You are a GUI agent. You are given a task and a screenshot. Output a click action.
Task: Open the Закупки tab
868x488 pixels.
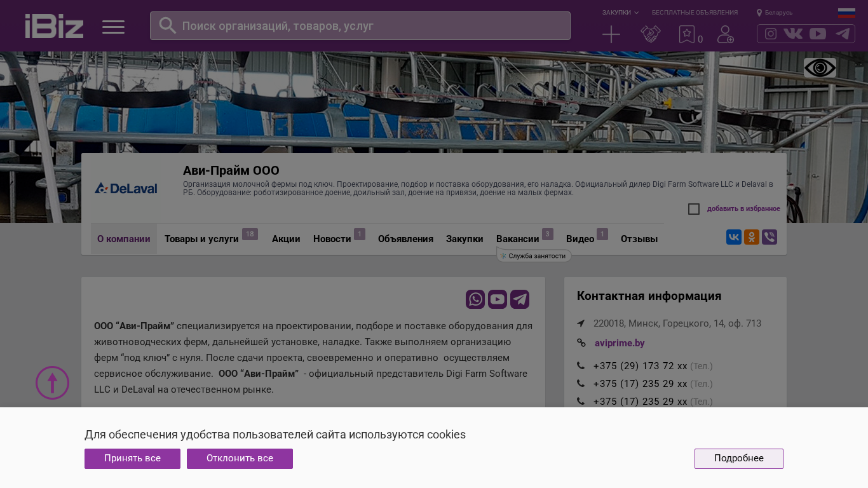pos(465,239)
